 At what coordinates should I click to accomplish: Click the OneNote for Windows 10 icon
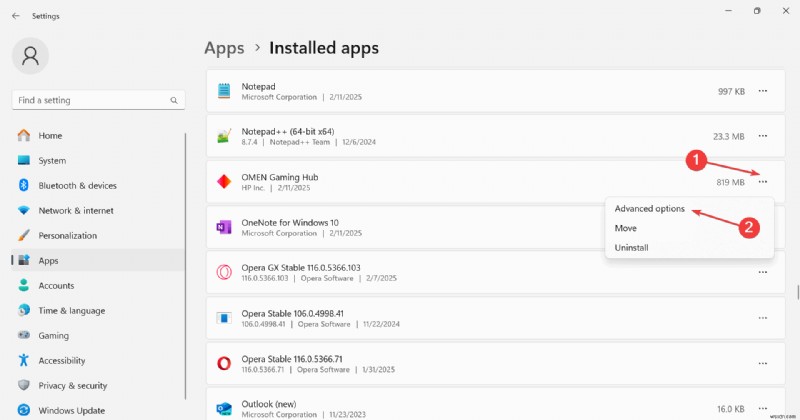pyautogui.click(x=224, y=227)
